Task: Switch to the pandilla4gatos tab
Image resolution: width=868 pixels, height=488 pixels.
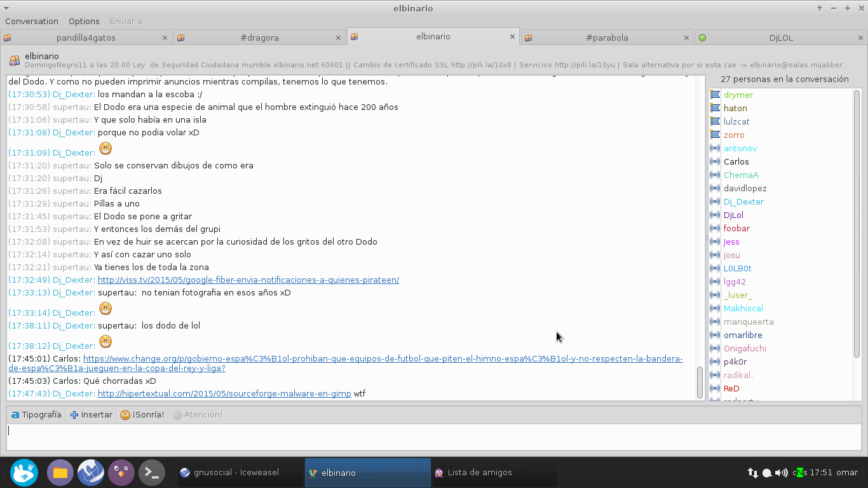Action: coord(86,37)
